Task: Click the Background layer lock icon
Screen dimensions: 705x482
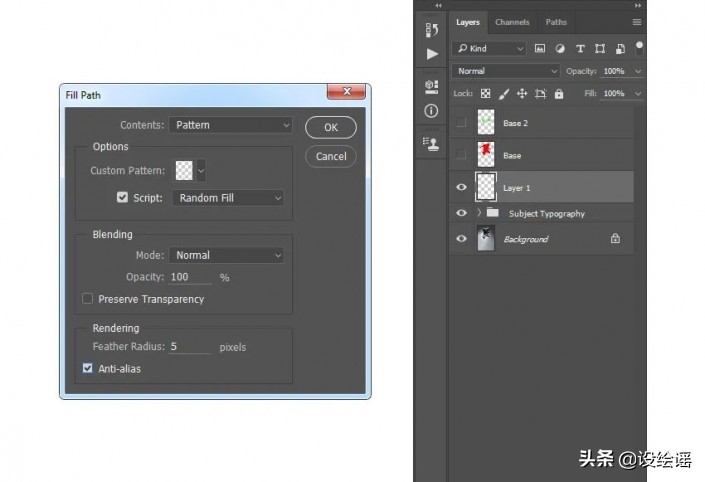Action: pyautogui.click(x=616, y=238)
